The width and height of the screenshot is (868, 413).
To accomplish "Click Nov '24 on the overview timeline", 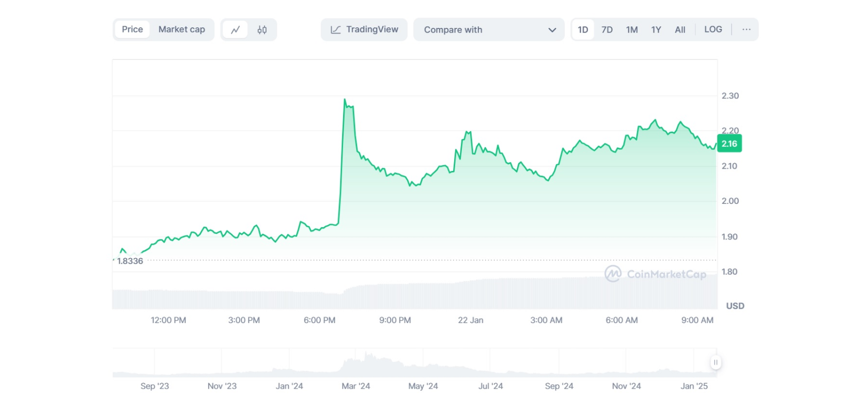I will (626, 386).
